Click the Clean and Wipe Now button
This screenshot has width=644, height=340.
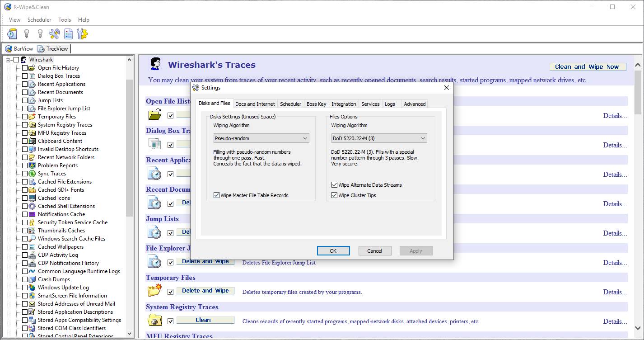click(x=588, y=66)
